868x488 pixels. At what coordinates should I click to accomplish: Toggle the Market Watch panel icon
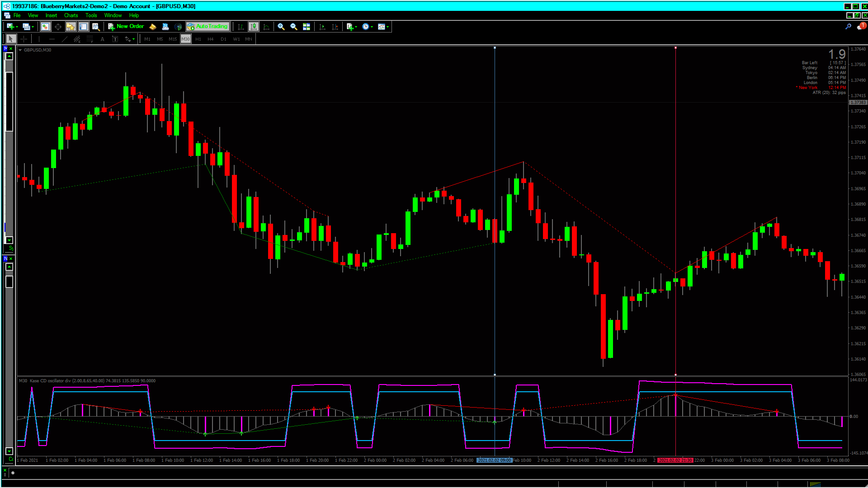coord(45,27)
